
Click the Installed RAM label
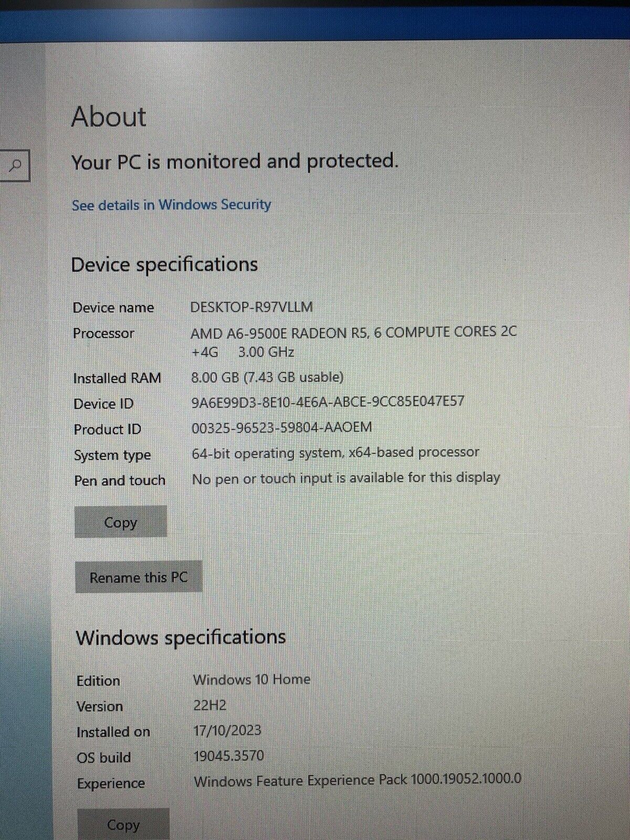(x=117, y=378)
